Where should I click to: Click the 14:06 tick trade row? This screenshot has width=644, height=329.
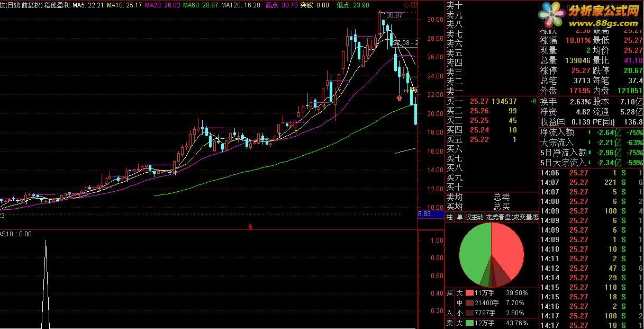(592, 173)
